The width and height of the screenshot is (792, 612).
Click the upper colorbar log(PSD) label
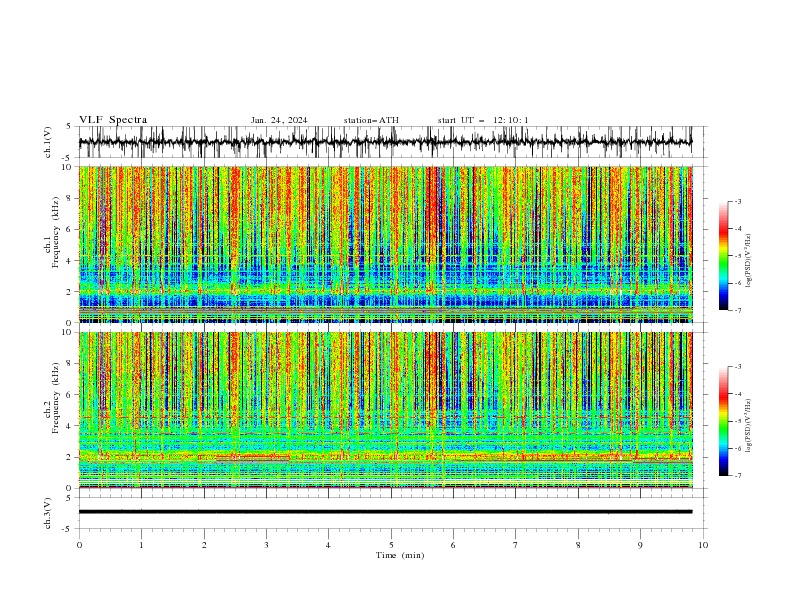pos(749,261)
